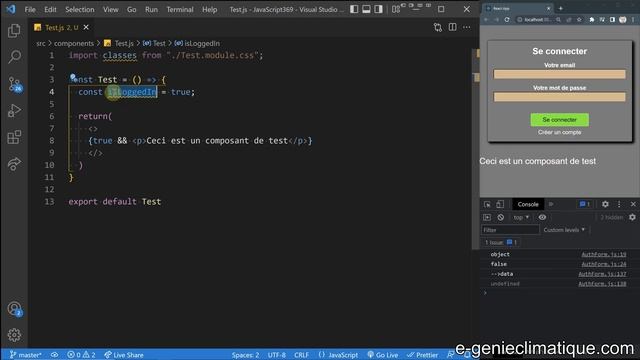The image size is (640, 360).
Task: Change Spaces: 2 indentation setting
Action: point(245,355)
